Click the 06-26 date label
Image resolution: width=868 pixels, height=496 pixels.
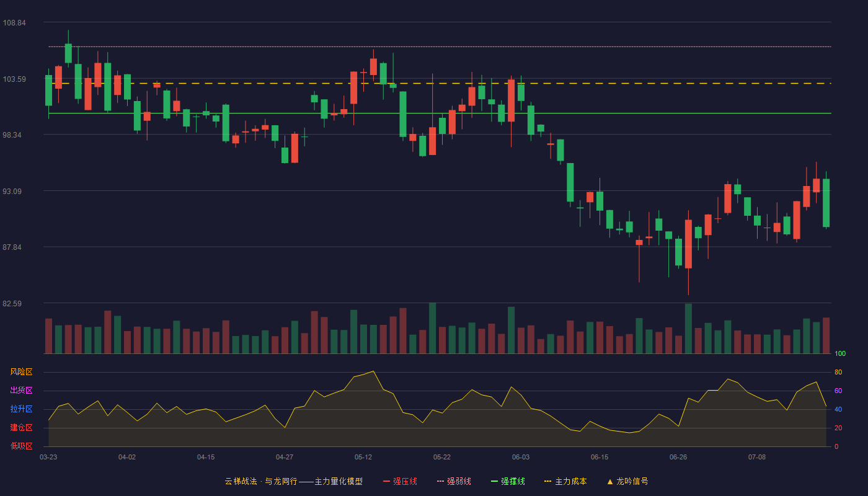[678, 457]
